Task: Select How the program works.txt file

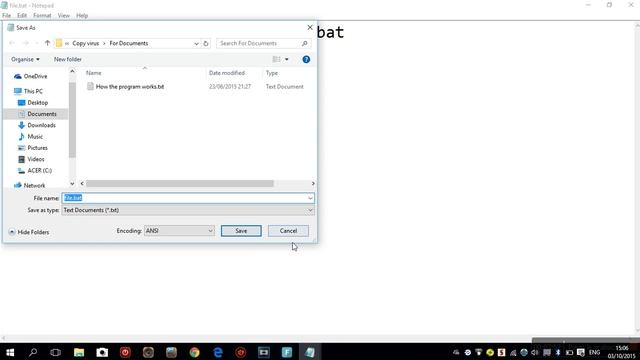Action: coord(126,87)
